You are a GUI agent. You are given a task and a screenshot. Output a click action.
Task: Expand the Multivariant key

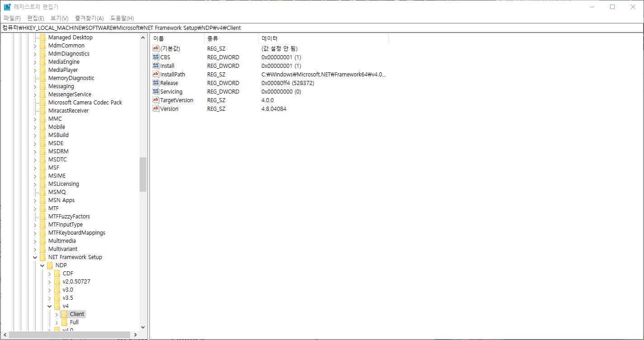coord(35,249)
